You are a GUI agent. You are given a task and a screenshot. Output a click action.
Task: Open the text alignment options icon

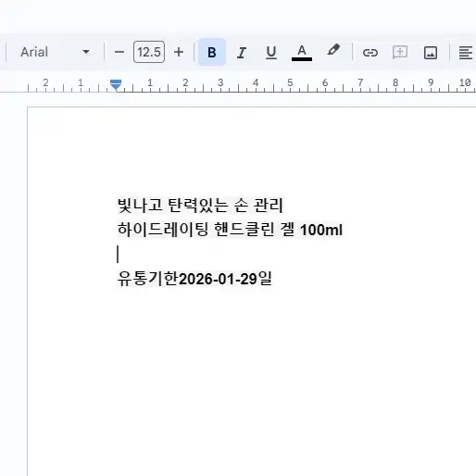pos(465,53)
